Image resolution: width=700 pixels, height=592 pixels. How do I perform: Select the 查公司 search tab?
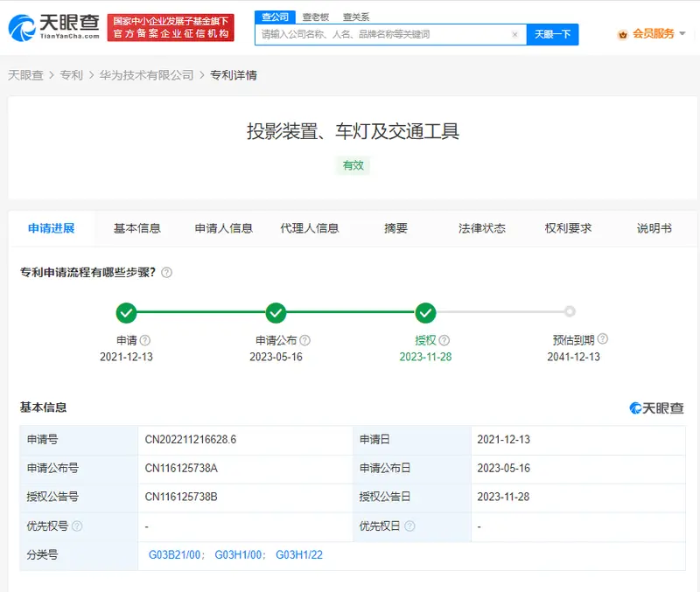[275, 17]
